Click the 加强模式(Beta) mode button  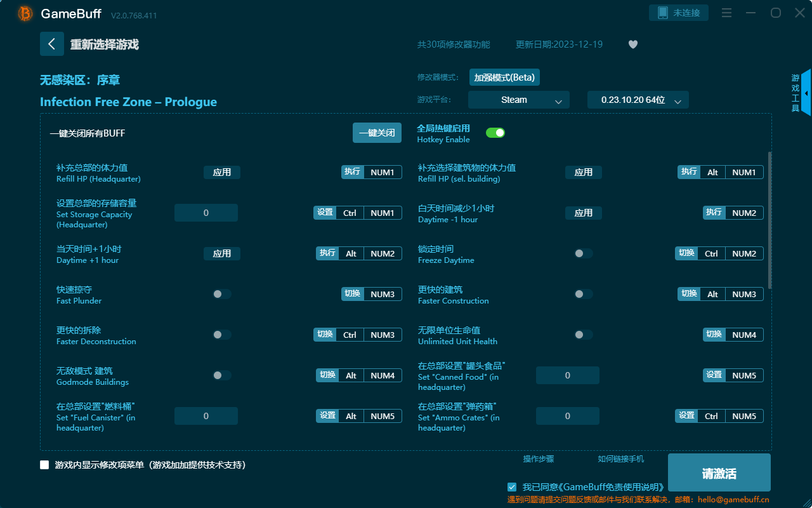point(504,77)
